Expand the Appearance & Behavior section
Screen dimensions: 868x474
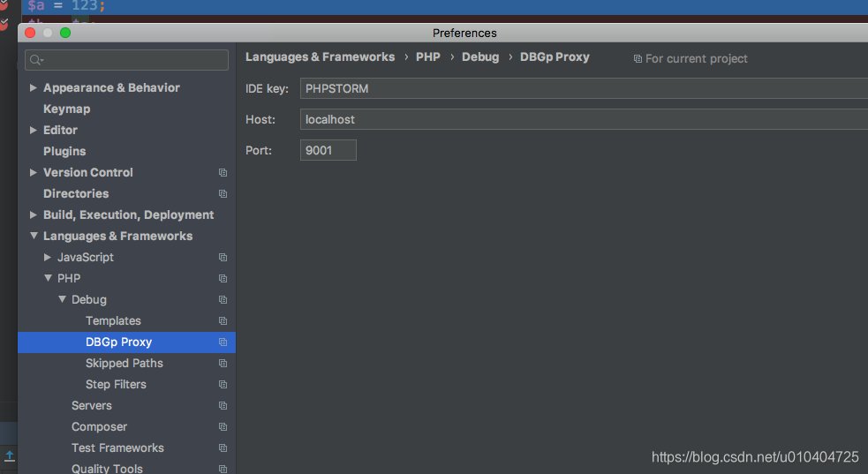click(34, 87)
